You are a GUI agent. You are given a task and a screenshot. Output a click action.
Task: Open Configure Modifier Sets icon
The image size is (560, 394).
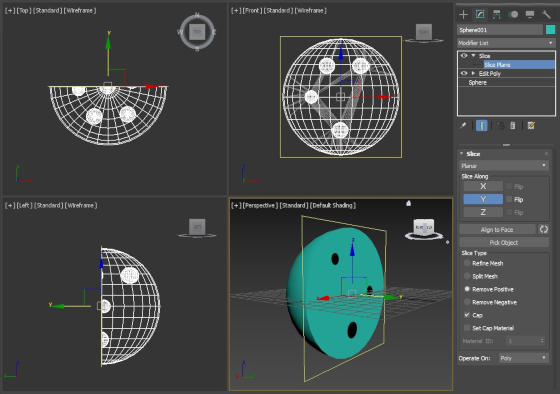tap(531, 125)
